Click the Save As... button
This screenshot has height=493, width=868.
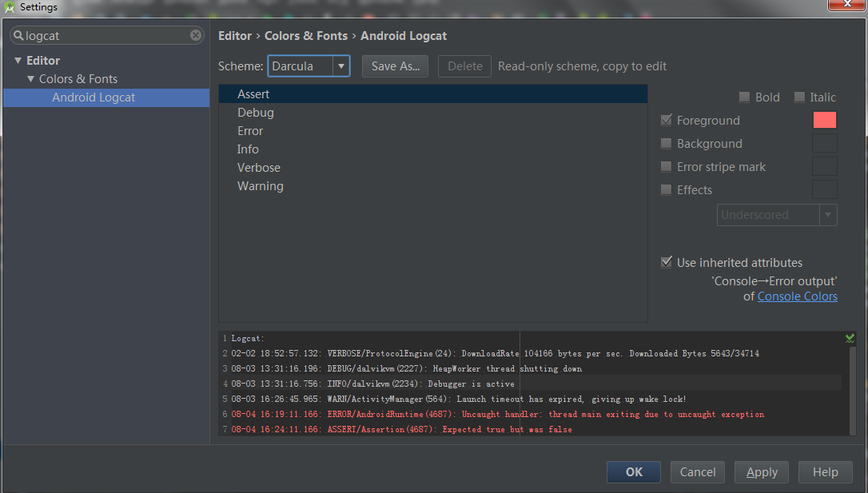click(x=396, y=66)
